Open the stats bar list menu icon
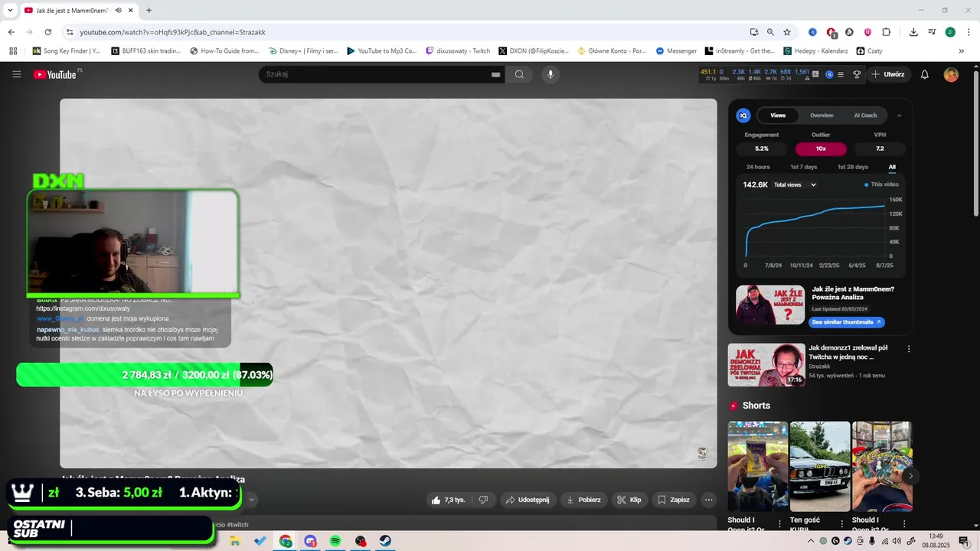Image resolution: width=980 pixels, height=551 pixels. click(841, 74)
